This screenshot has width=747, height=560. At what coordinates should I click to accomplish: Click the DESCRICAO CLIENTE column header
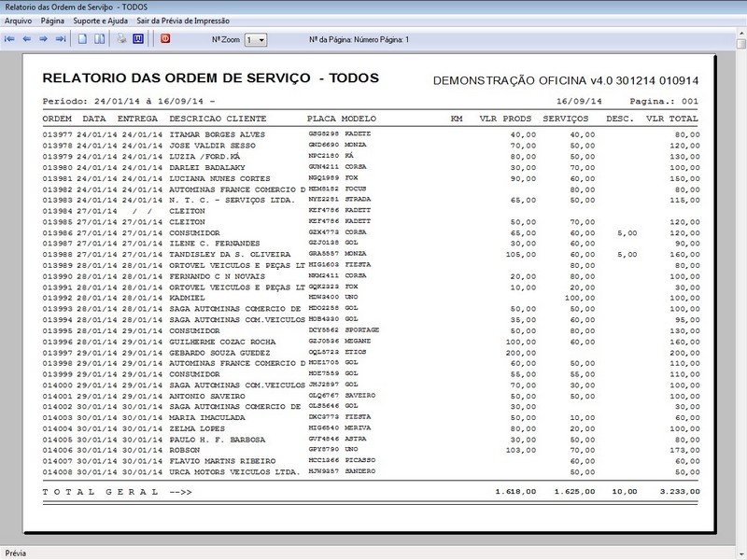[218, 119]
